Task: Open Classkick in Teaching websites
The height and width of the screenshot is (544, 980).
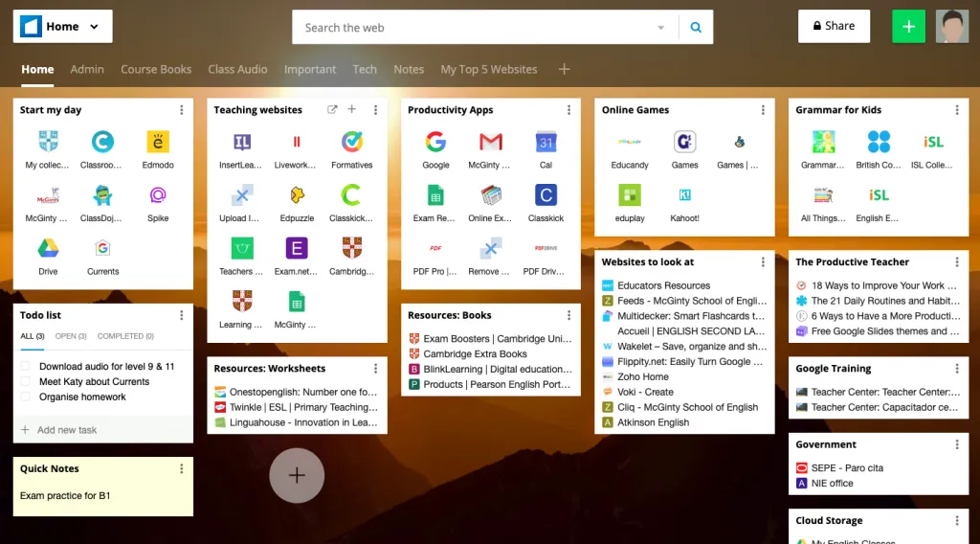Action: tap(352, 195)
